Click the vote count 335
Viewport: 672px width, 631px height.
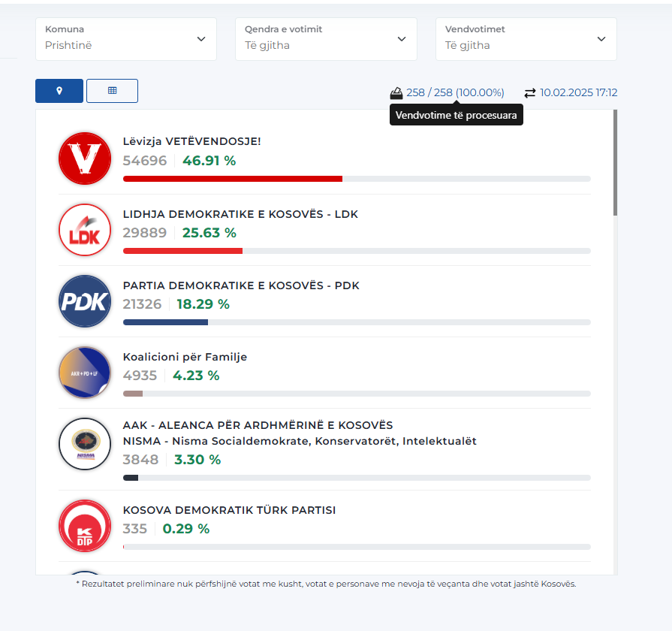tap(134, 529)
